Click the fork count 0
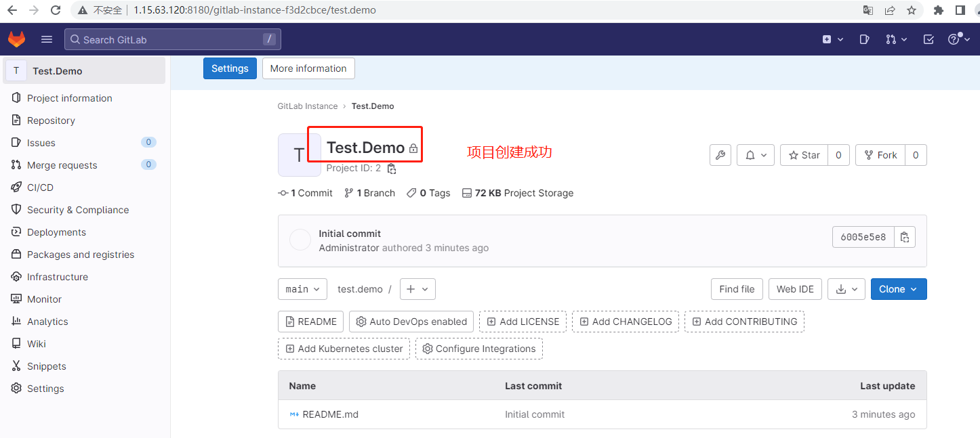 click(x=916, y=155)
